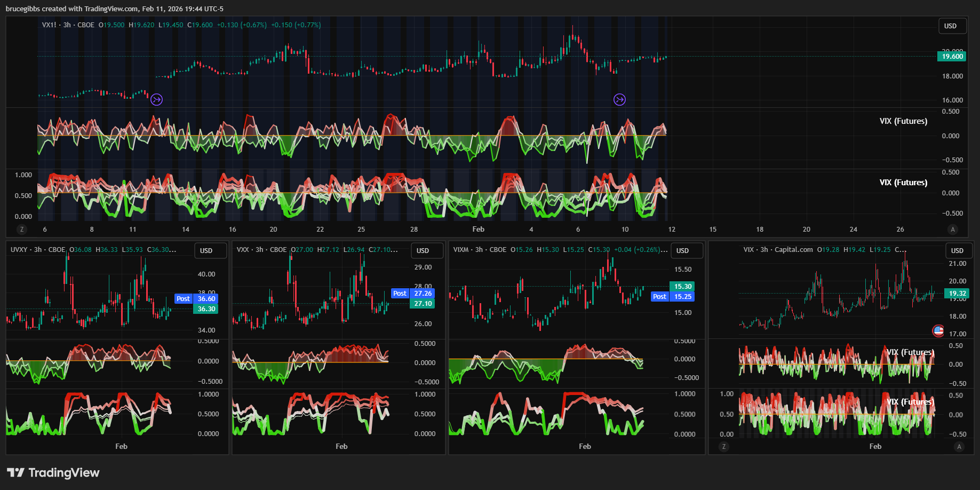Open the USD currency dropdown on UVXY chart
Viewport: 980px width, 490px height.
(x=206, y=251)
